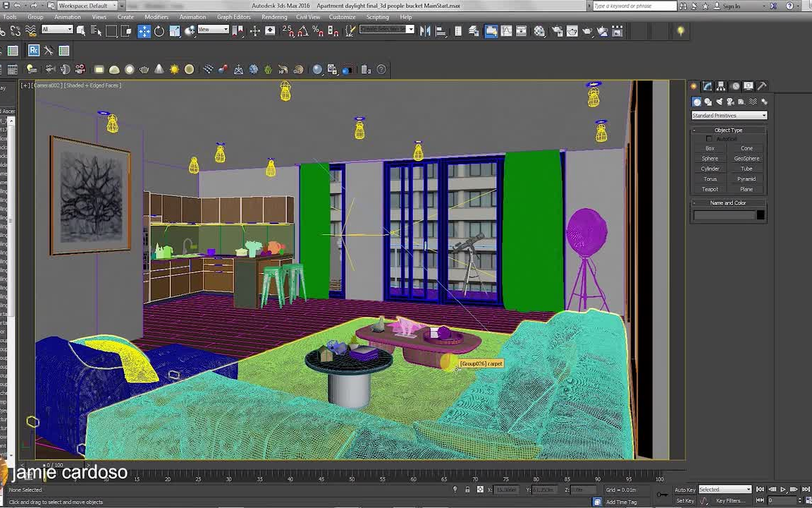Screen dimensions: 812x508
Task: Switch to the Modify command panel
Action: pyautogui.click(x=707, y=86)
